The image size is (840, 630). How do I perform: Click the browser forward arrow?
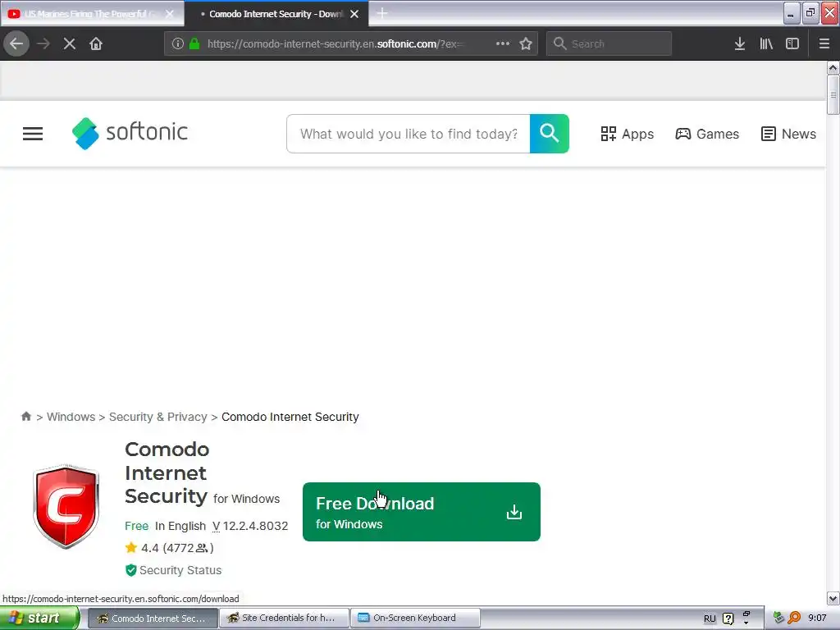[x=43, y=43]
